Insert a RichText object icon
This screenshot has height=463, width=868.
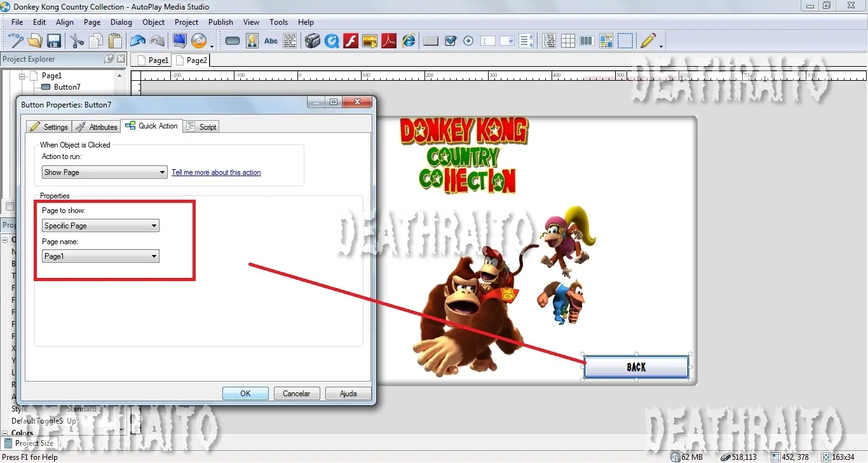coord(606,41)
